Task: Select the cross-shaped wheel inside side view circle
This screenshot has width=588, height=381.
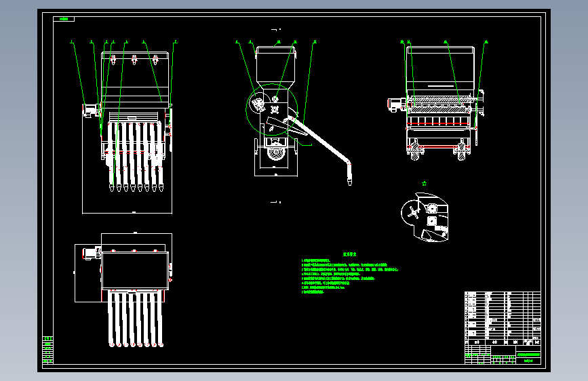Action: click(275, 110)
